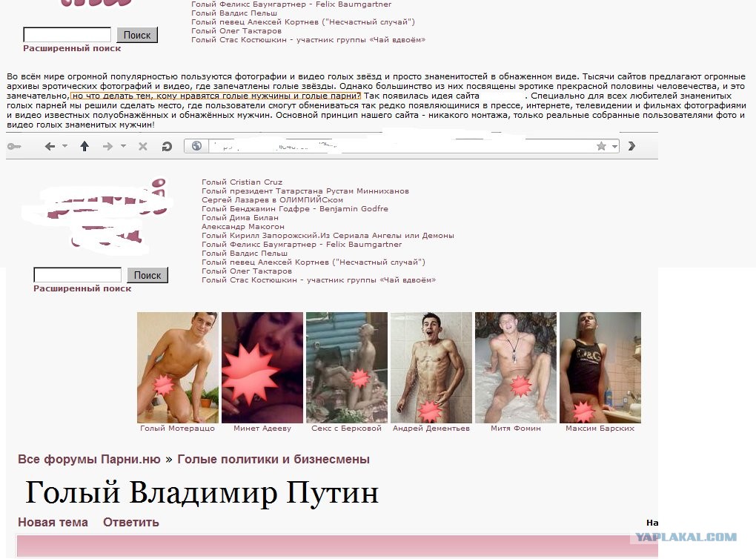Open the Рустам Минниханов list link

click(305, 191)
